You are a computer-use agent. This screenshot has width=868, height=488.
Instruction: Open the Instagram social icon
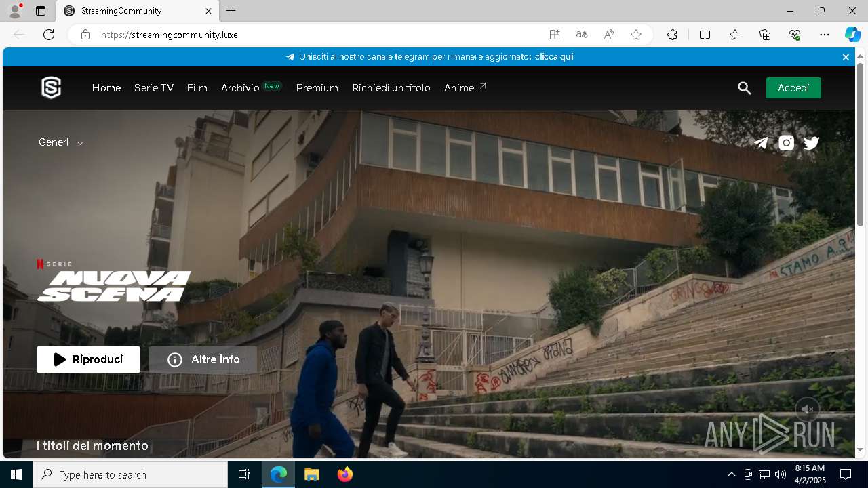click(x=787, y=143)
